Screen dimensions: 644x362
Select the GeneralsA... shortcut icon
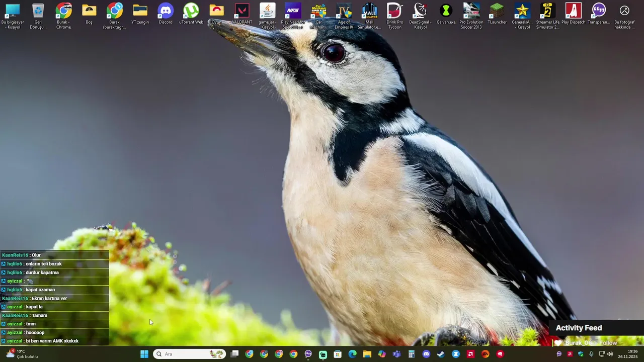point(522,16)
